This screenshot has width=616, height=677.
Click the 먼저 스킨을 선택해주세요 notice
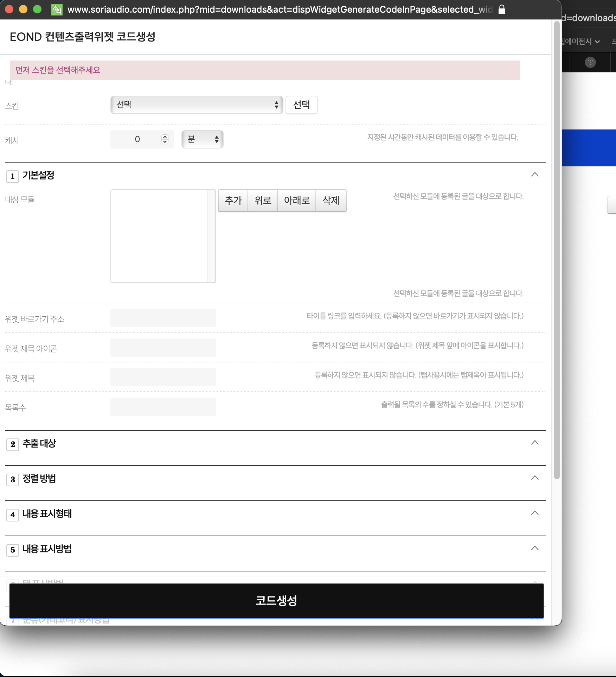pos(264,70)
